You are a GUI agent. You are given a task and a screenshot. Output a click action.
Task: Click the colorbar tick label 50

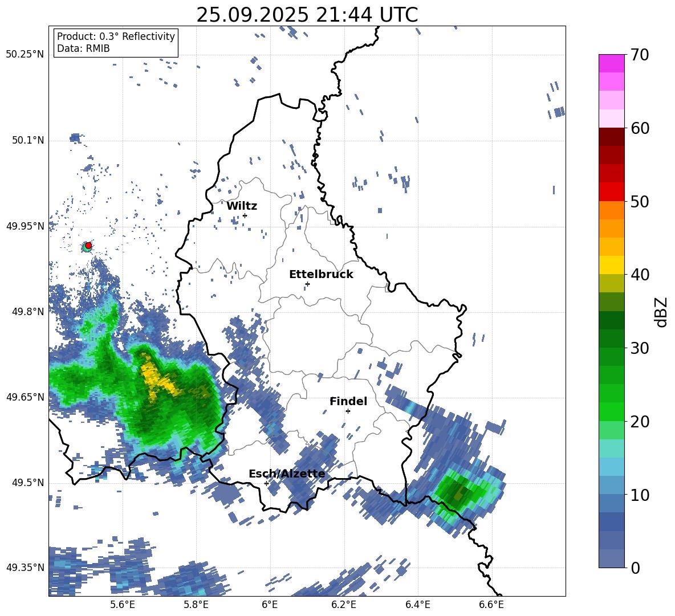[639, 201]
